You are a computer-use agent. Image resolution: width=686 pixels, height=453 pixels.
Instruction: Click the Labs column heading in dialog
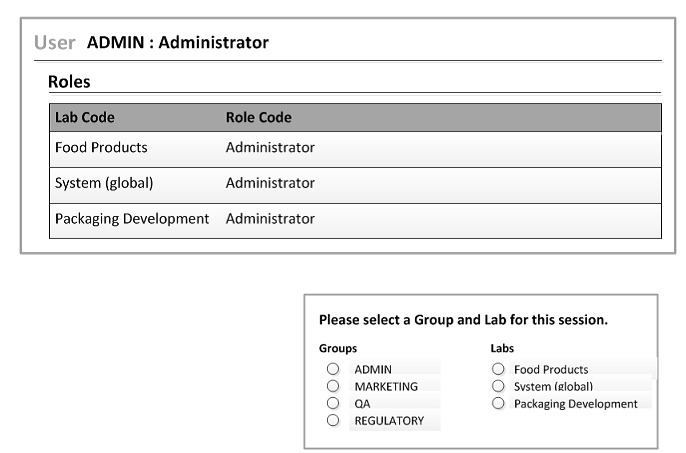502,349
